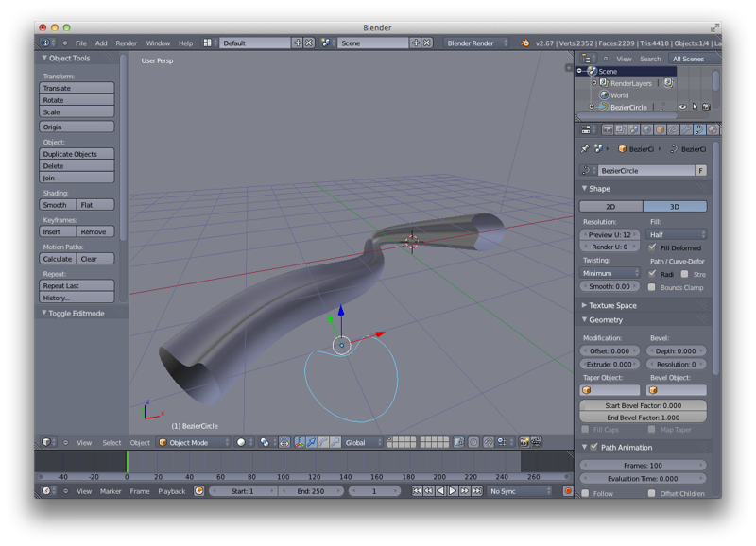The width and height of the screenshot is (756, 546).
Task: Open the File menu
Action: click(x=81, y=43)
